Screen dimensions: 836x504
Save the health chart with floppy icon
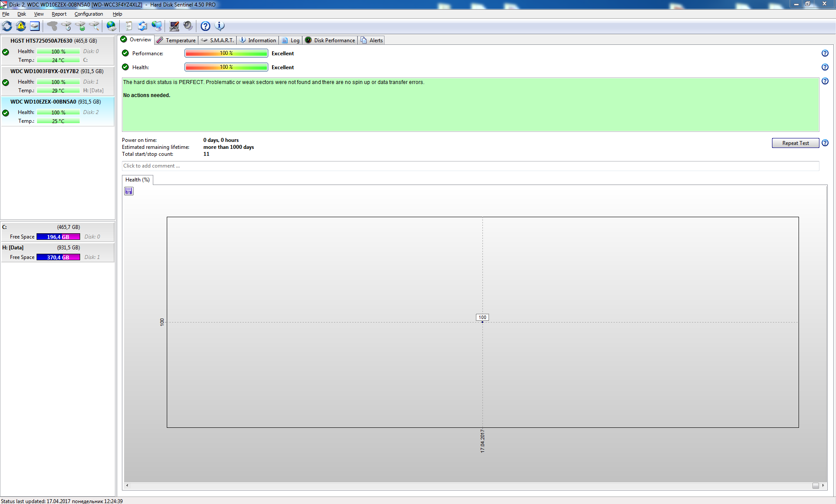129,191
